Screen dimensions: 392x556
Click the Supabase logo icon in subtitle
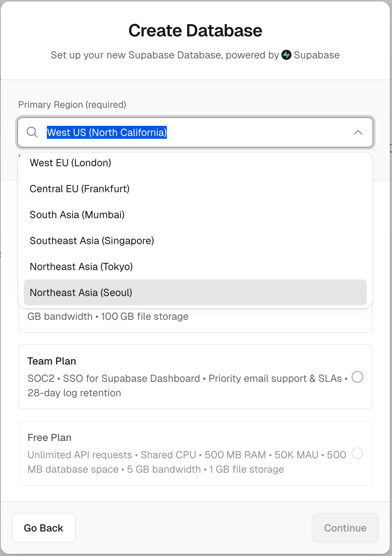click(286, 55)
